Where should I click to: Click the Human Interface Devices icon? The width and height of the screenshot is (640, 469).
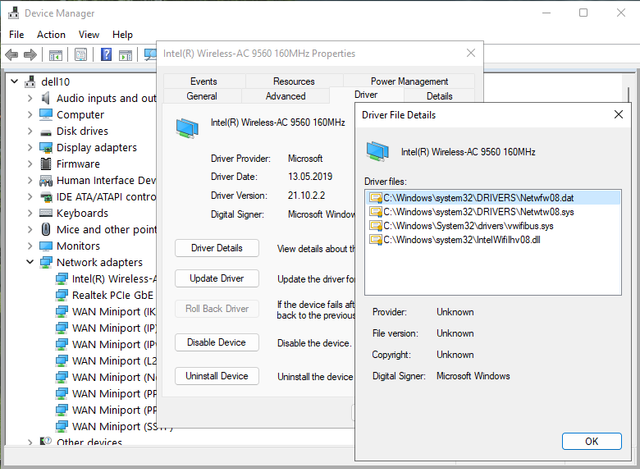click(46, 180)
